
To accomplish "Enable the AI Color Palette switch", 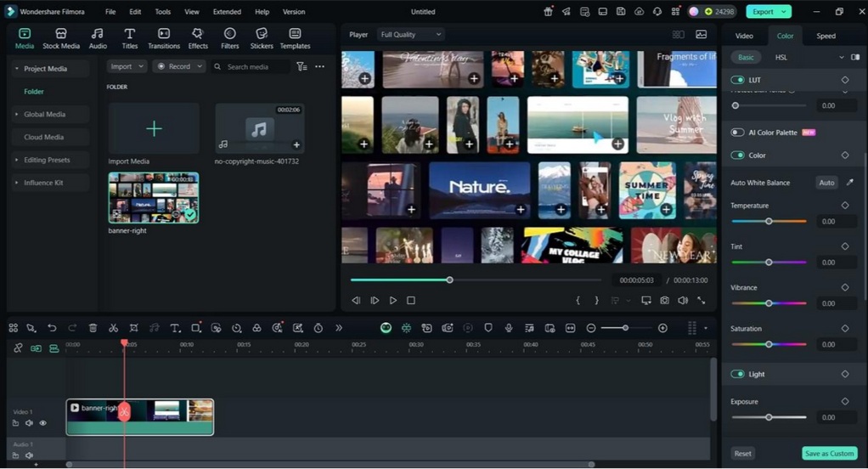I will 737,133.
